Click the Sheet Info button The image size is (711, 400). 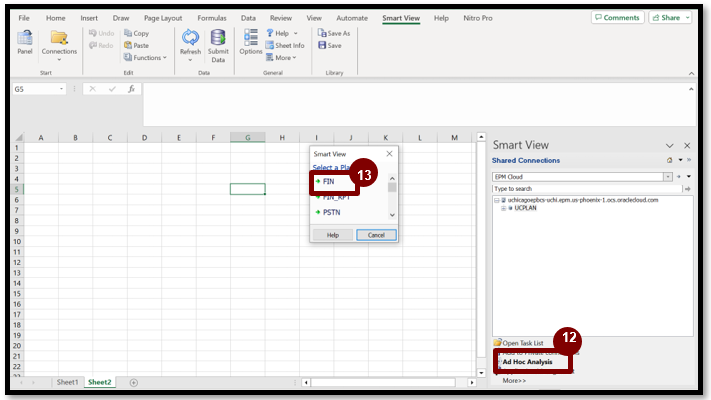tap(284, 45)
